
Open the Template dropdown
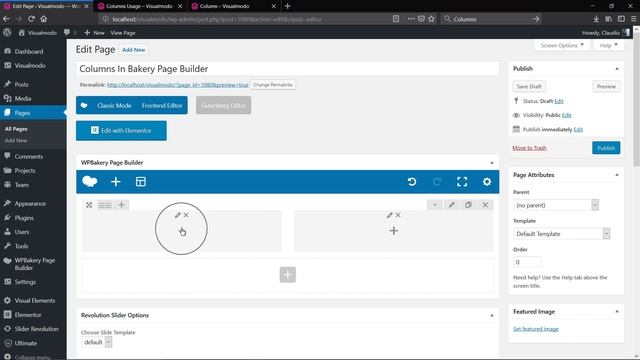(x=561, y=234)
